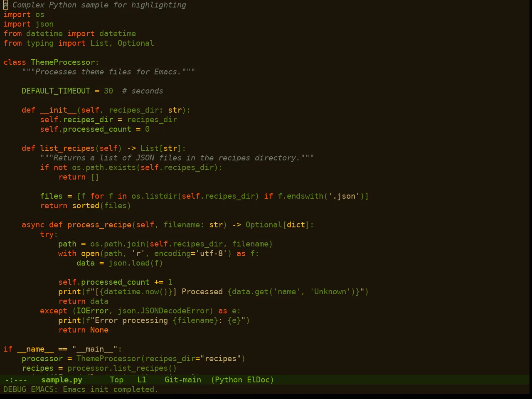Click the sample.py buffer name in mode line
Viewport: 532px width, 399px height.
62,380
